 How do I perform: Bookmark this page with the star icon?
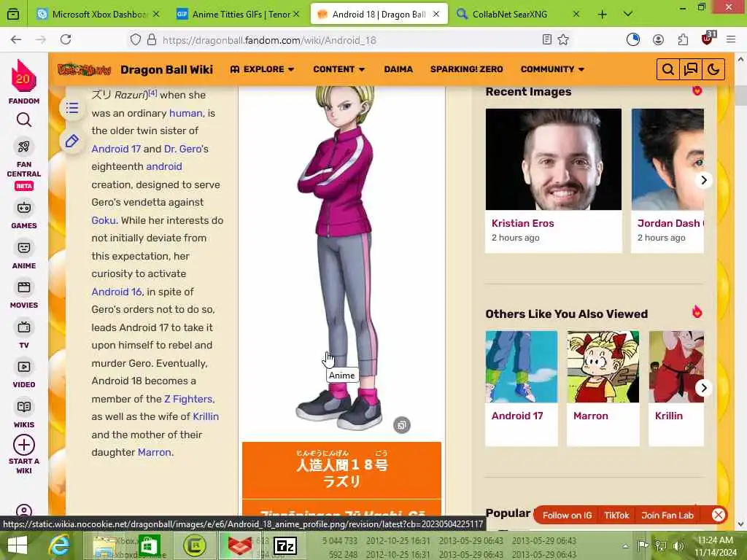[563, 39]
